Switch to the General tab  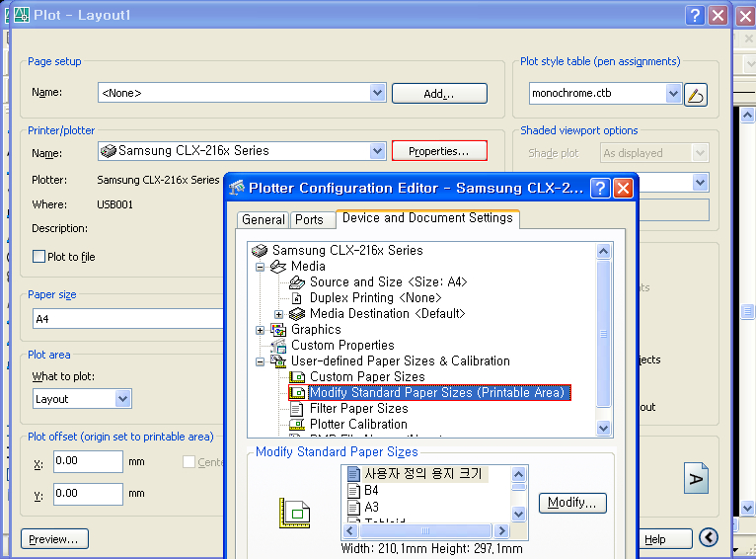click(264, 219)
